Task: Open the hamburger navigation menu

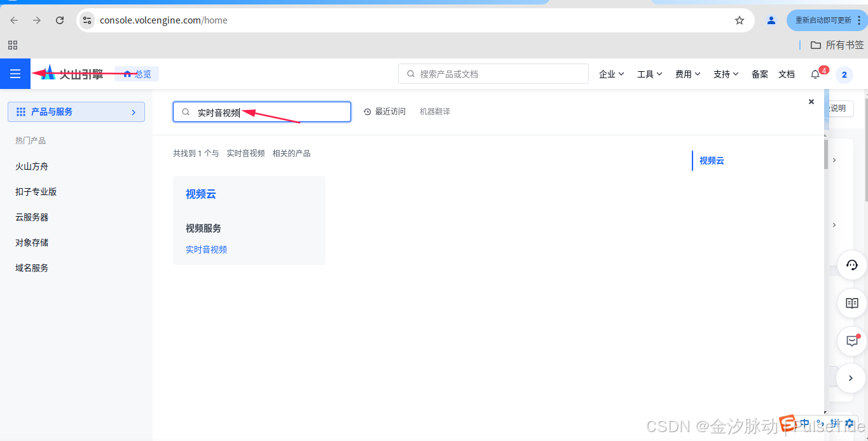Action: (x=15, y=74)
